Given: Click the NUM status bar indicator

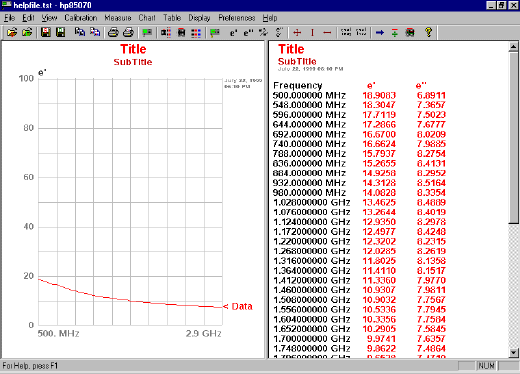Looking at the screenshot, I should [486, 366].
